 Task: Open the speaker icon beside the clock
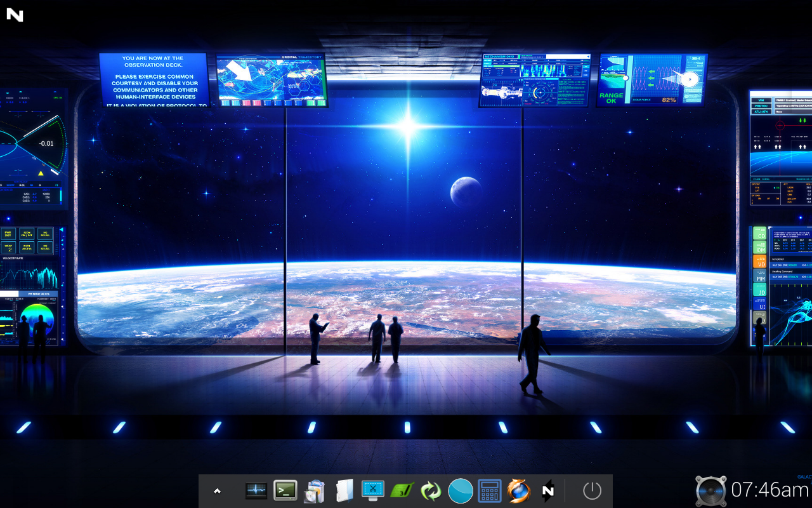tap(711, 491)
